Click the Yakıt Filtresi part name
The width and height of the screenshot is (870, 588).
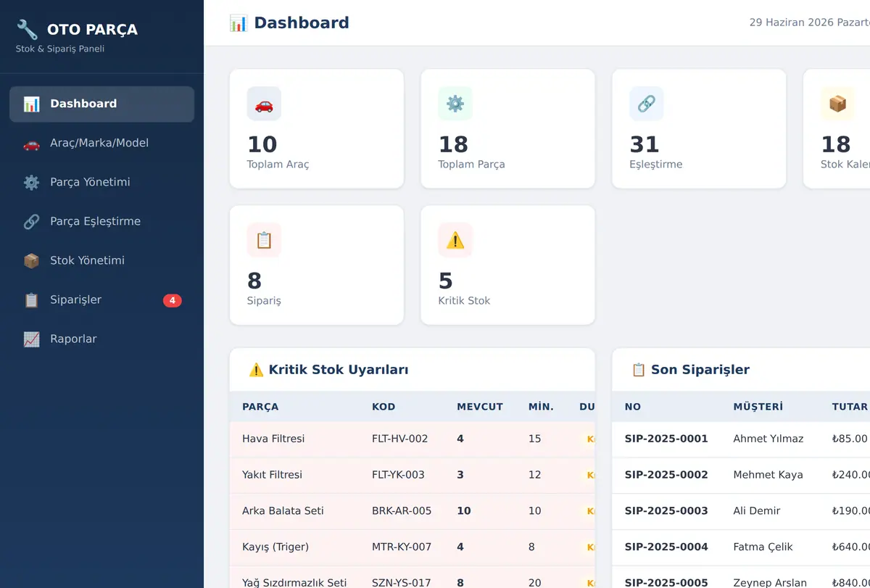[272, 475]
